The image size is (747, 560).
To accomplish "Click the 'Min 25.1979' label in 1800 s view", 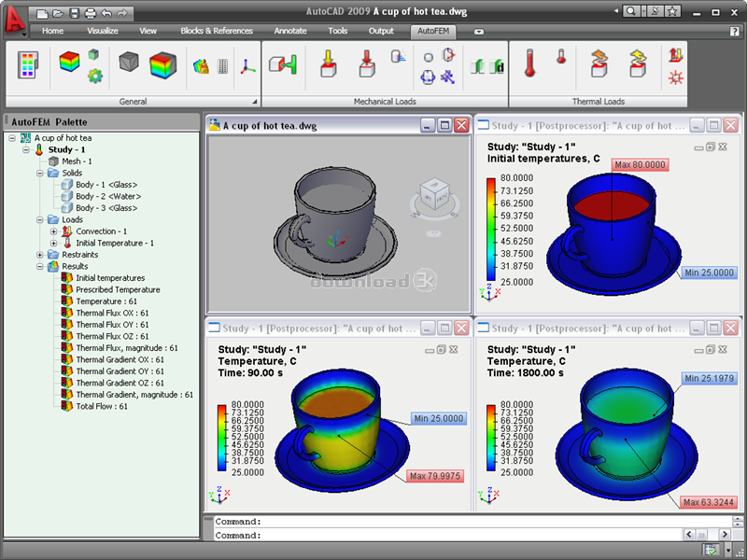I will [709, 379].
